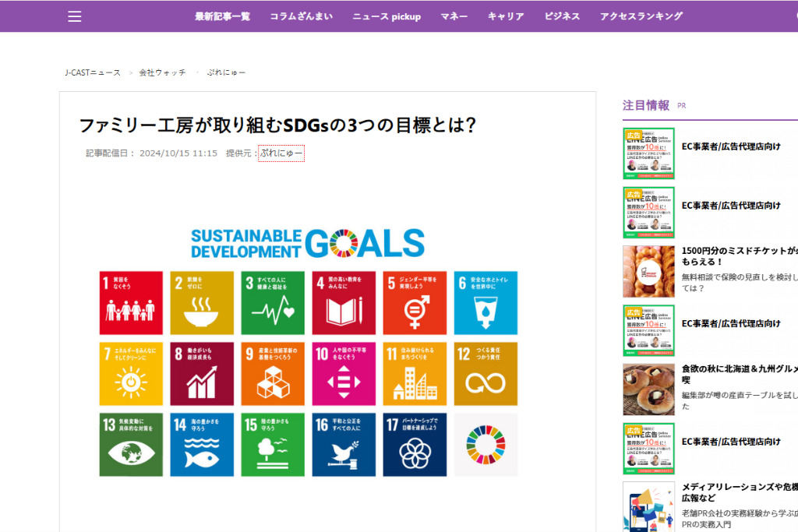This screenshot has width=798, height=532.
Task: Click SDG goal 4 education book tile
Action: pos(344,303)
